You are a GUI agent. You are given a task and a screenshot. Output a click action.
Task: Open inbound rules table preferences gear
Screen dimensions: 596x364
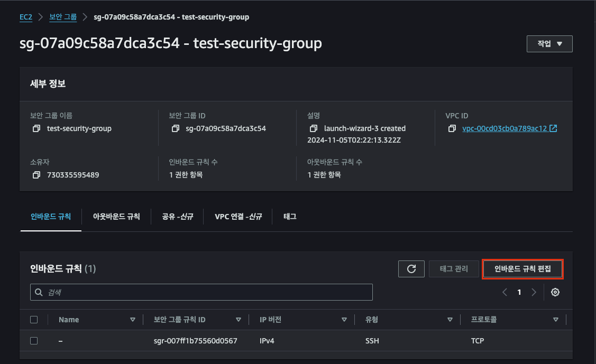(555, 292)
